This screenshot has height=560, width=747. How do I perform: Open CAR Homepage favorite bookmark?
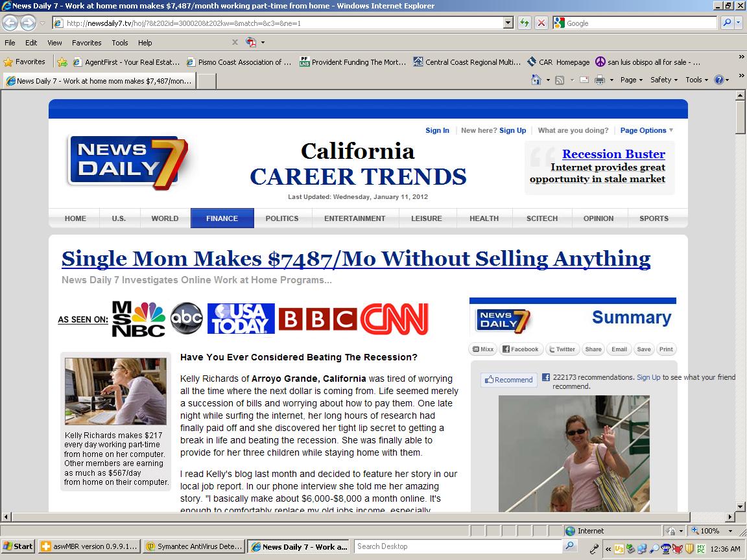(x=559, y=62)
